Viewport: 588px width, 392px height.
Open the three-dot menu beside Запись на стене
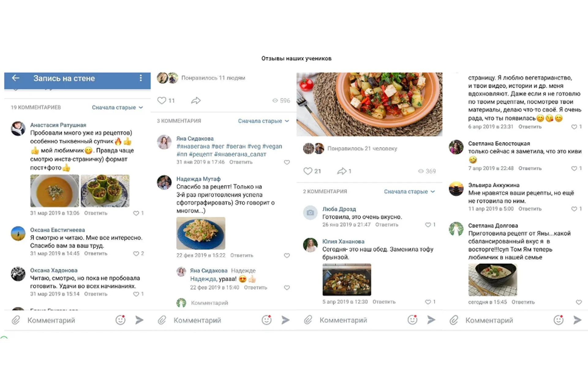click(x=141, y=78)
